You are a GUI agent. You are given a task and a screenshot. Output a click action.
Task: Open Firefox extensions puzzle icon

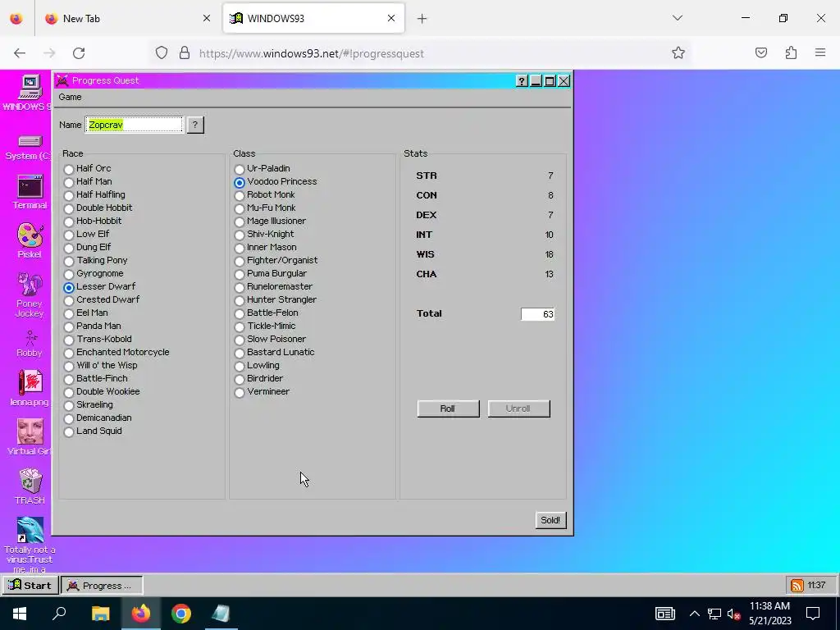point(791,52)
